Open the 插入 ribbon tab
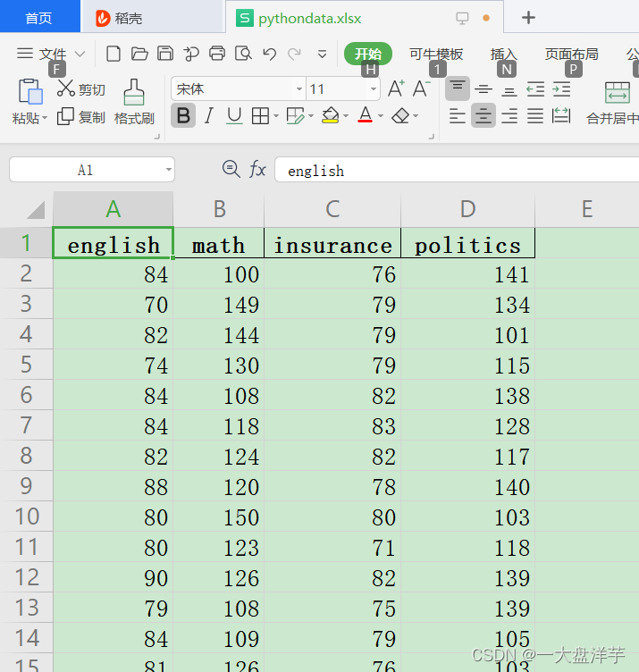This screenshot has height=672, width=639. [x=503, y=54]
